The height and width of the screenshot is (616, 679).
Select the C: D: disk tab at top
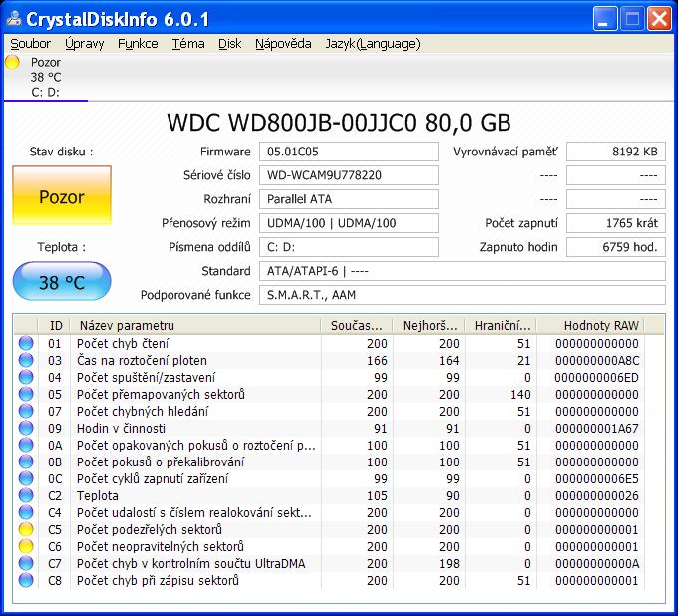coord(46,77)
